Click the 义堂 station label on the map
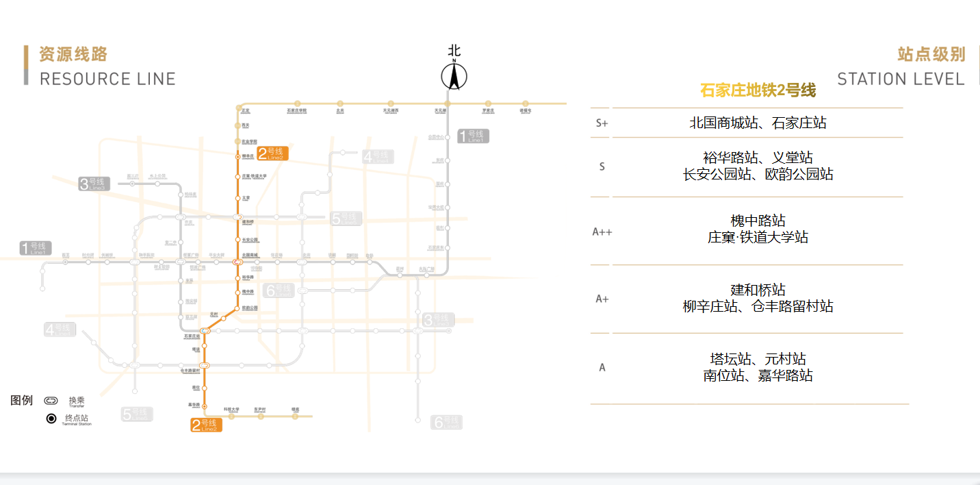This screenshot has width=980, height=485. (246, 198)
